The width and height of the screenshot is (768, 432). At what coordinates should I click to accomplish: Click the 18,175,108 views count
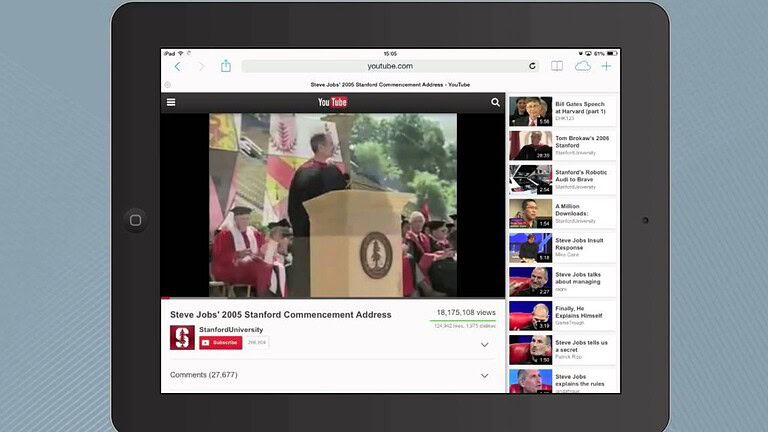tap(466, 312)
